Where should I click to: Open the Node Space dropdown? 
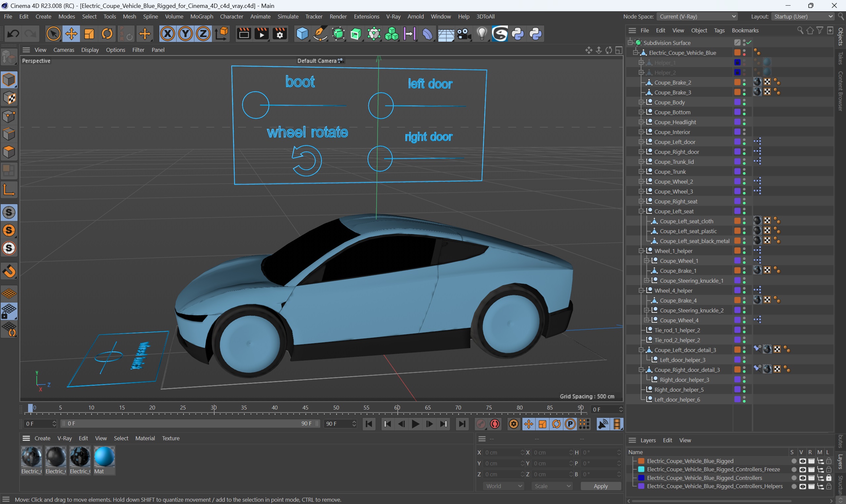[x=697, y=16]
